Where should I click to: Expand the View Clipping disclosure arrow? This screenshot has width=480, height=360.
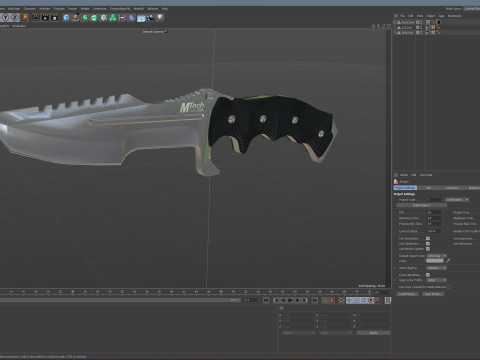[395, 268]
